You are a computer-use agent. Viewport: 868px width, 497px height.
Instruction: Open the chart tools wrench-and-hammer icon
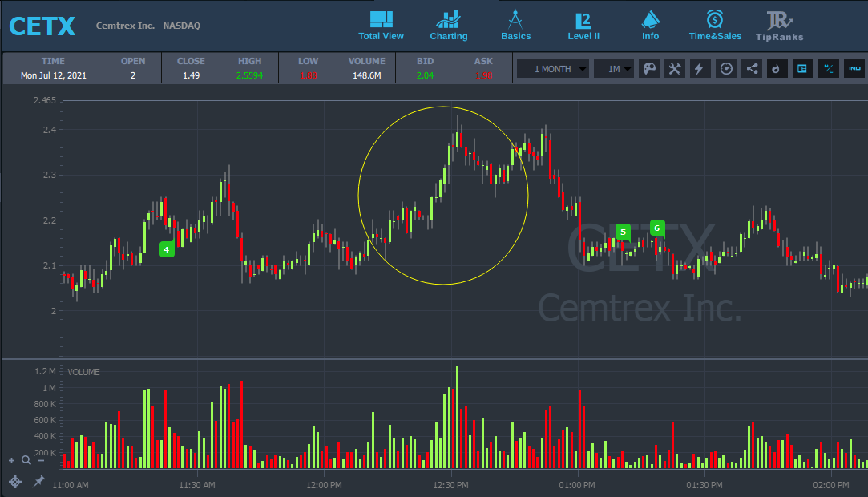674,69
